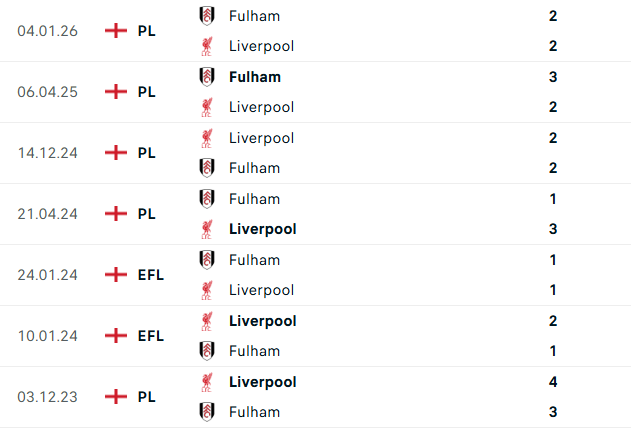Select Liverpool name in 03.12.23 match
631x428 pixels.
[x=262, y=382]
